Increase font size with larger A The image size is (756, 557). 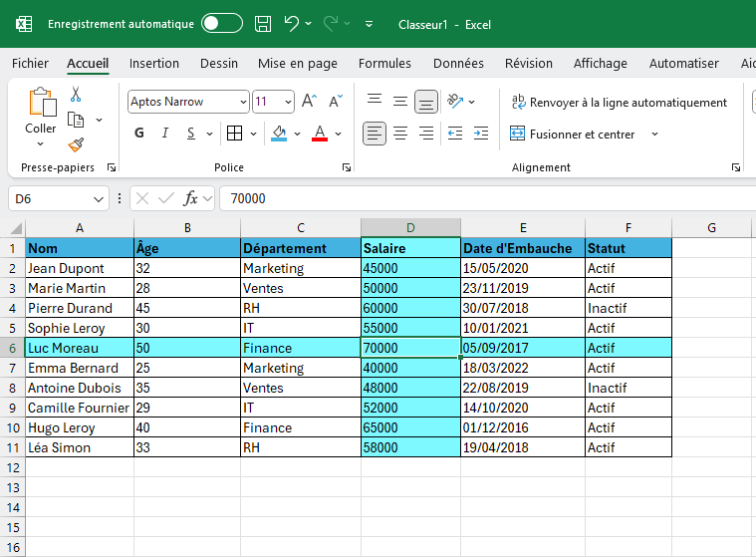click(x=310, y=102)
